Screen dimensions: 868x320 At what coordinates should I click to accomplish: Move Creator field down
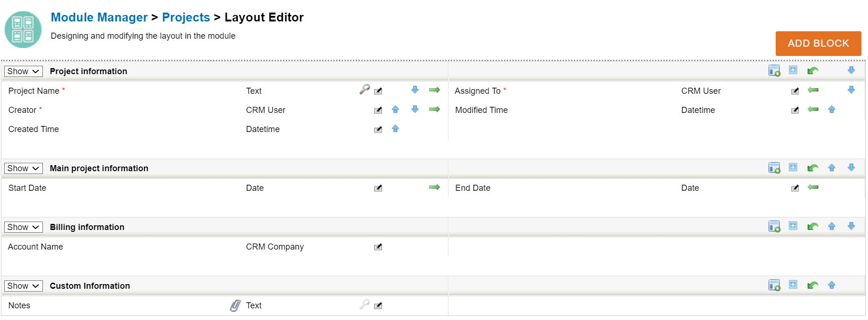coord(415,109)
